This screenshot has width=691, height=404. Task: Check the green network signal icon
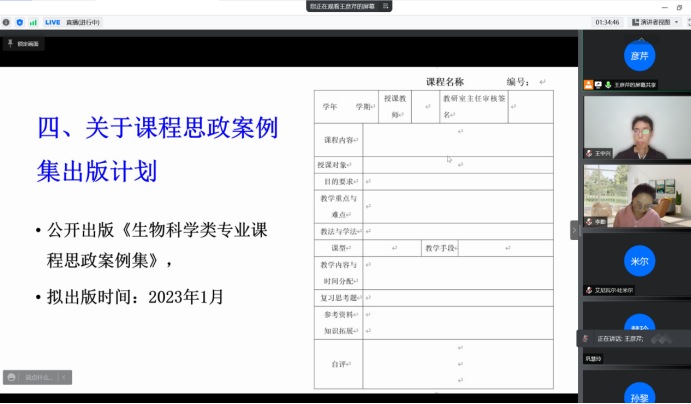[x=33, y=21]
